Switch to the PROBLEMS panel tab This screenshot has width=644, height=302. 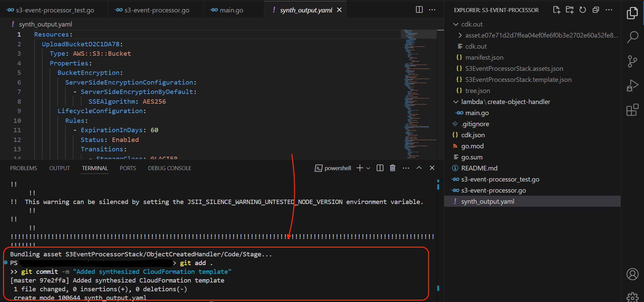[x=24, y=168]
